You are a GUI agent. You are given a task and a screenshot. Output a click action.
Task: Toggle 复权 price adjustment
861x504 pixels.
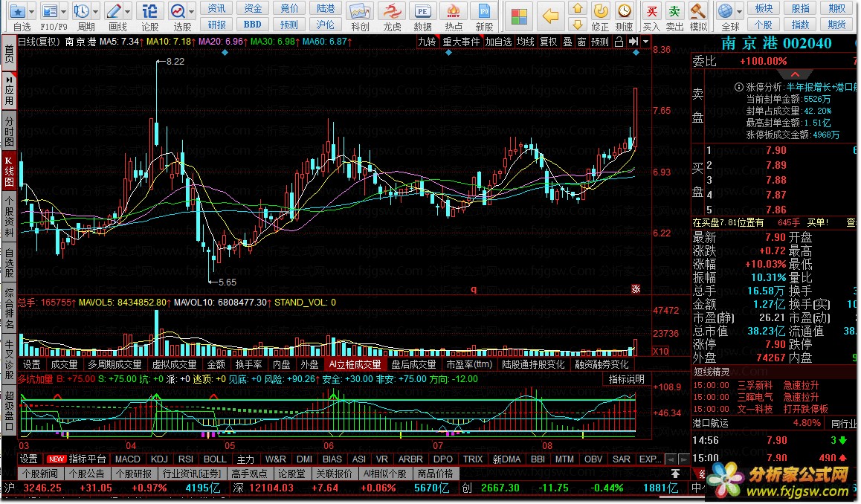click(549, 42)
